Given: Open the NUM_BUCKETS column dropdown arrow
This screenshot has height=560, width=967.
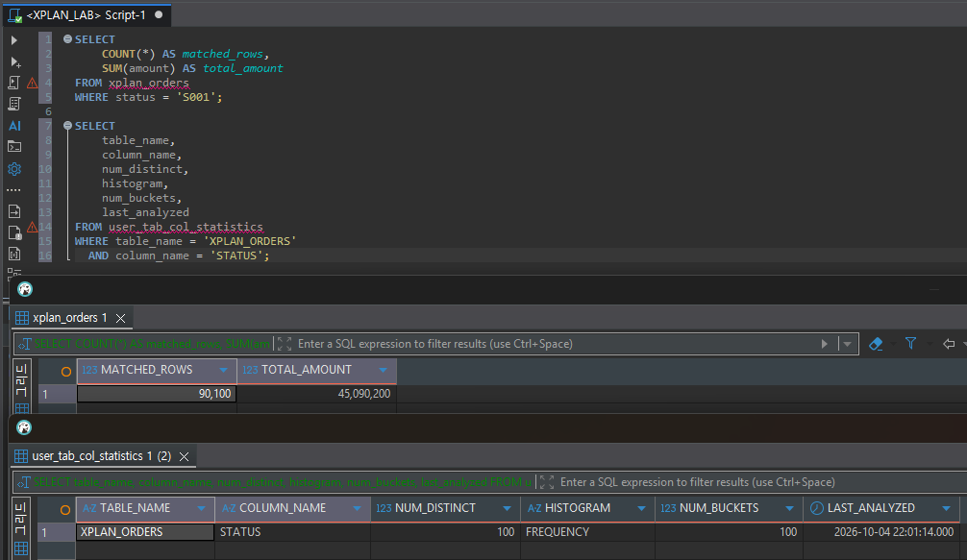Looking at the screenshot, I should point(789,509).
